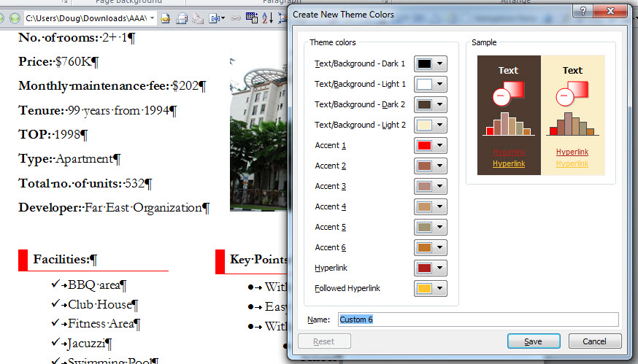Click the Sort A to Z icon
Screen dimensions: 638x364
[267, 18]
